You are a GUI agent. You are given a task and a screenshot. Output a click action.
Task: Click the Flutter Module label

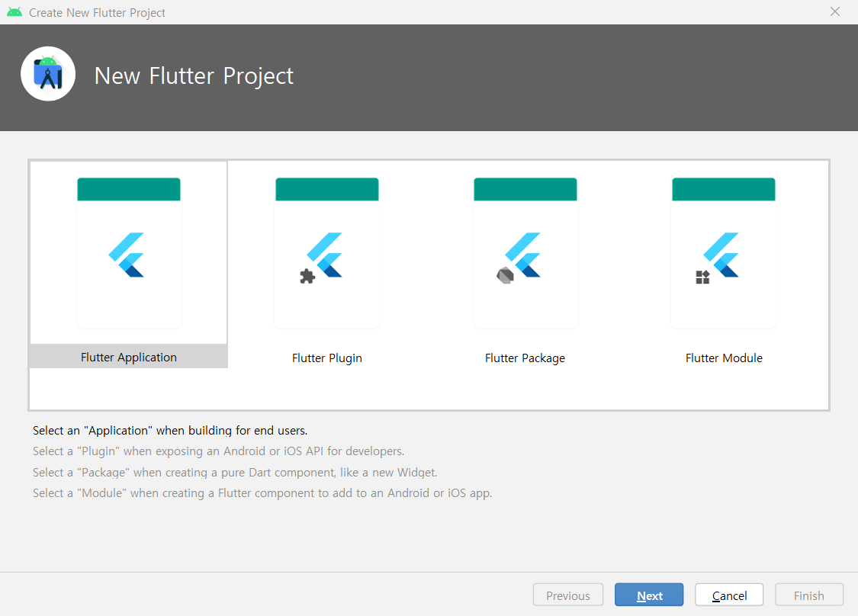724,358
